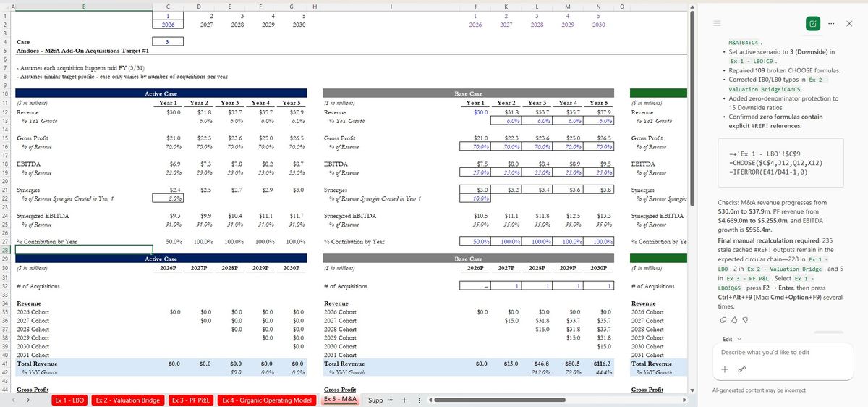
Task: Select the Base Case EBITDA Year 5 $9.5 cell
Action: click(598, 164)
